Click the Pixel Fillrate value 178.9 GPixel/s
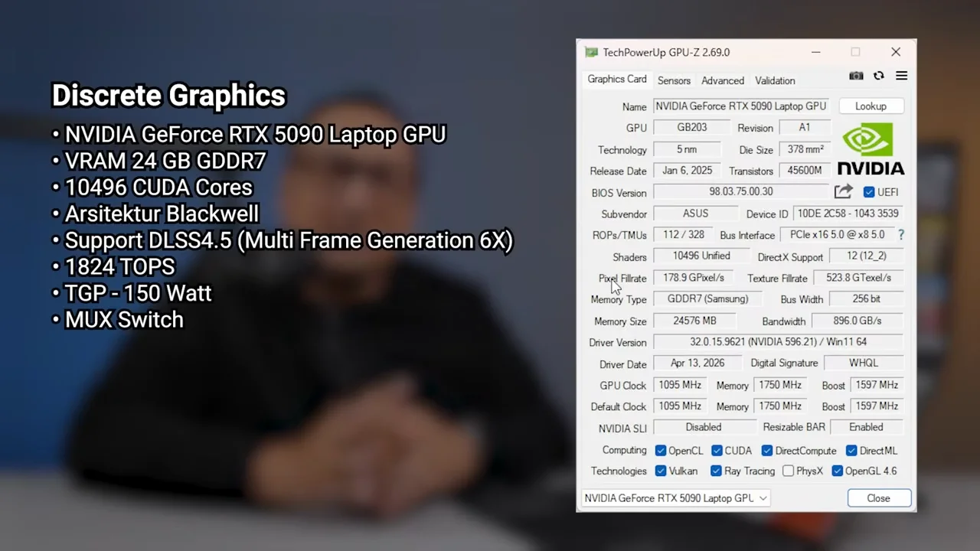980x551 pixels. tap(694, 278)
